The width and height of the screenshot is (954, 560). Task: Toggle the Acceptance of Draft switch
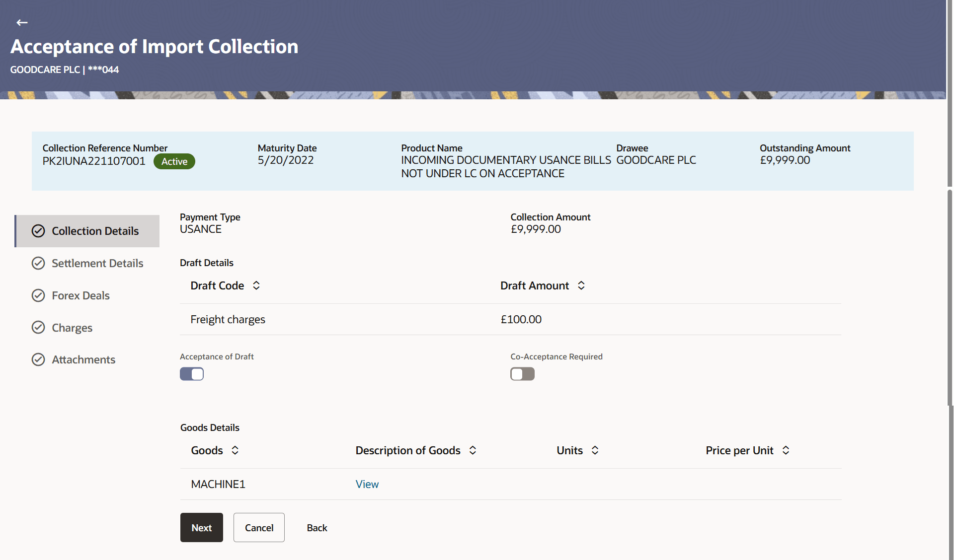192,374
